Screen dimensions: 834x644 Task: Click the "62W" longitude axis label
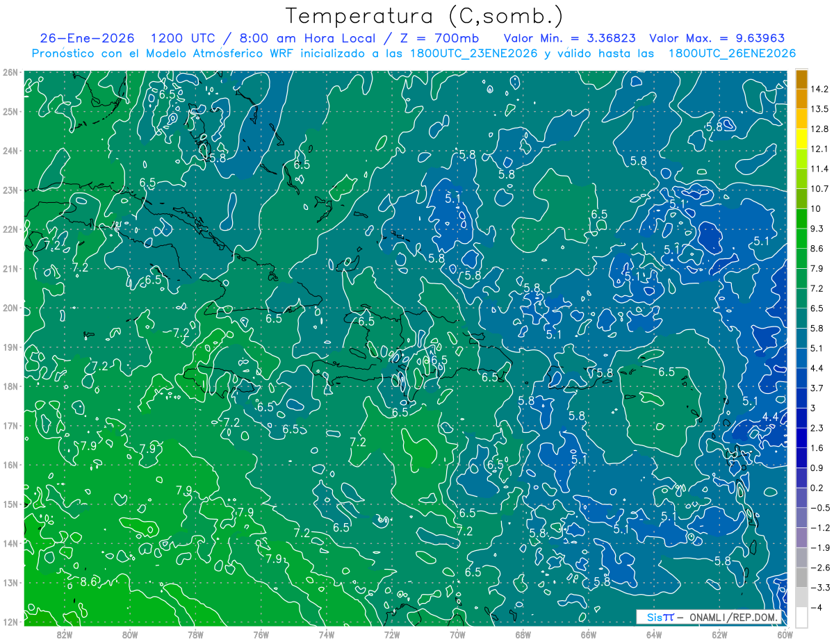click(x=720, y=634)
